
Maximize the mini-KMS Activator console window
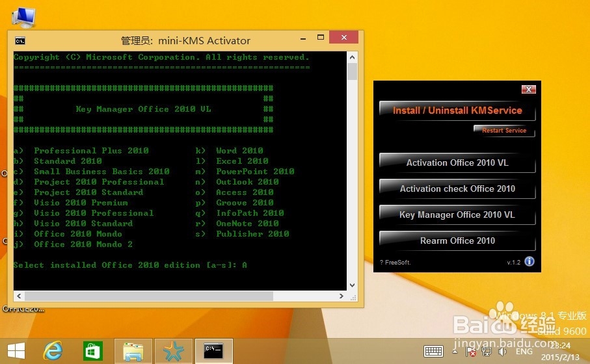pos(321,37)
